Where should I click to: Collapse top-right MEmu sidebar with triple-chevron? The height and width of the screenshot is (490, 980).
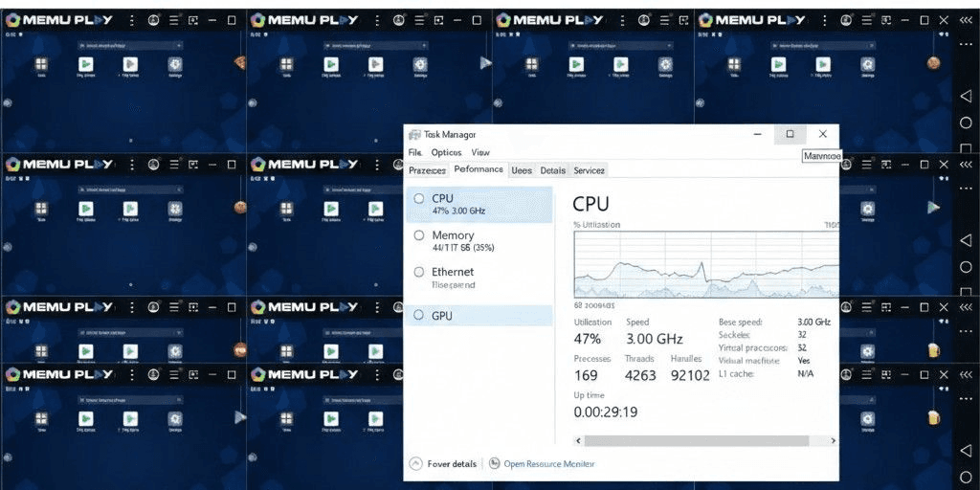point(966,20)
